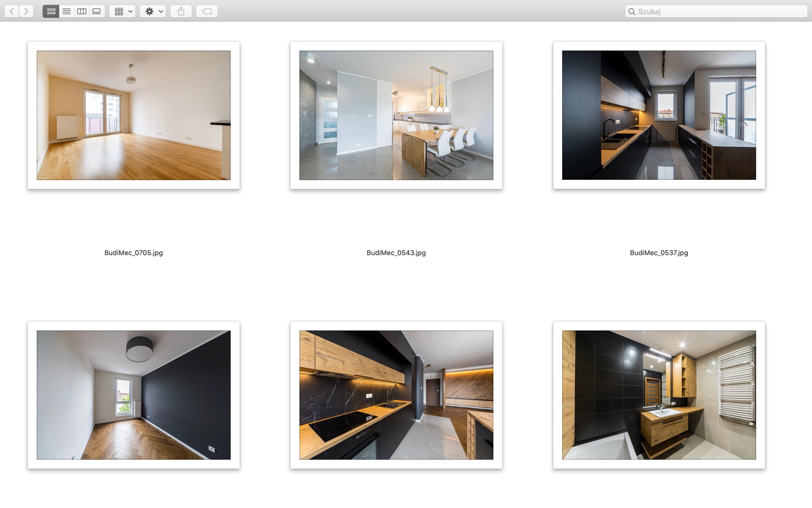
Task: Click the Edit Tags icon
Action: [207, 12]
